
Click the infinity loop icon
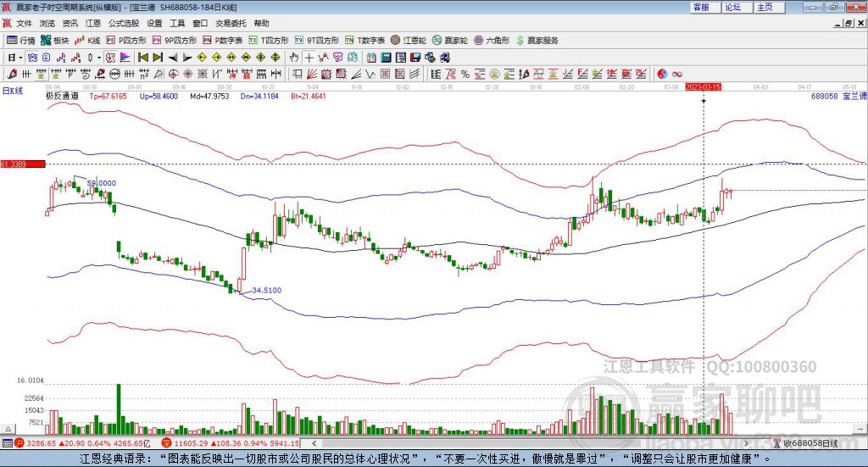[677, 74]
